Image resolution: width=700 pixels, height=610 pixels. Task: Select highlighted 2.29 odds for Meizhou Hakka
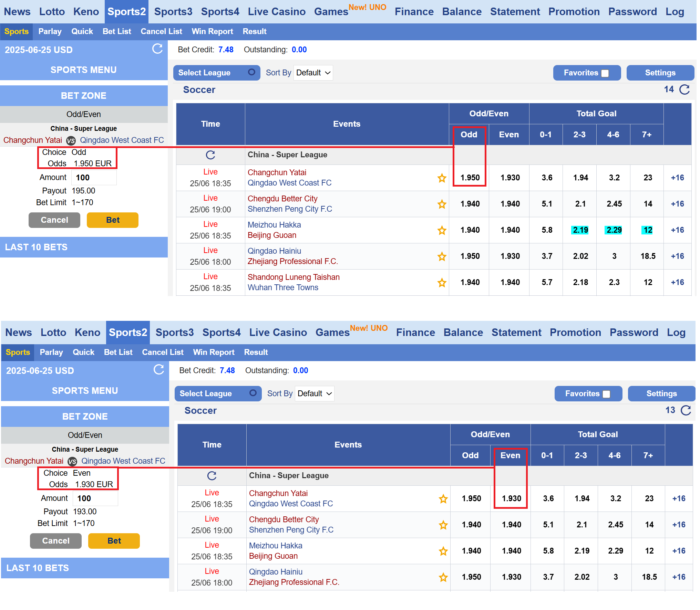pyautogui.click(x=614, y=230)
